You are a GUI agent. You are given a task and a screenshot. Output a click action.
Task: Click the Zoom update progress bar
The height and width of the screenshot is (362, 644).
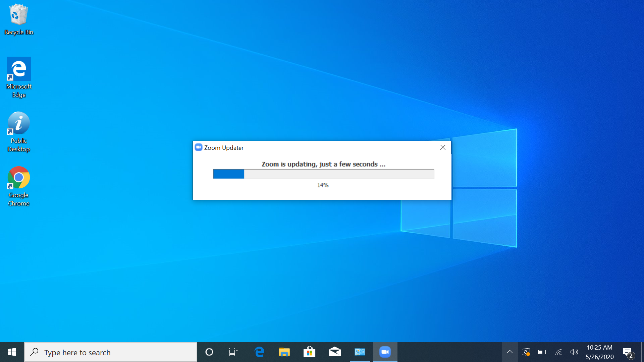click(x=323, y=174)
